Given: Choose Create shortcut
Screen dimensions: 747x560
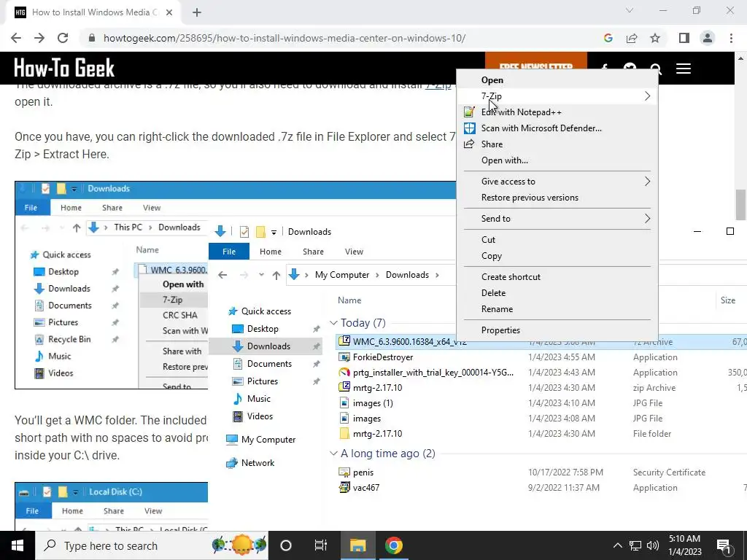Looking at the screenshot, I should coord(558,276).
